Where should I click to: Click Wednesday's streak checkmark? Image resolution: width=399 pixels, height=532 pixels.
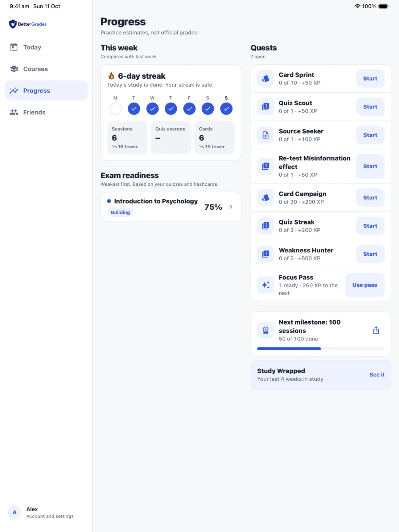pos(152,108)
